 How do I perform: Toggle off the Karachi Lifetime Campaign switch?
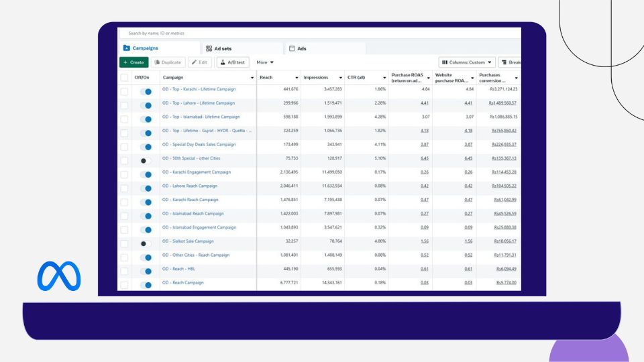coord(146,91)
